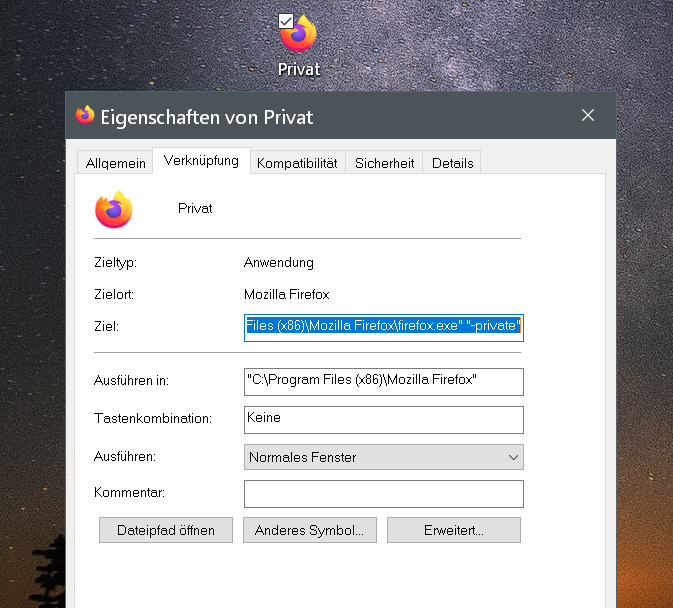The height and width of the screenshot is (608, 673).
Task: Click into the Ziel target field
Action: 384,328
